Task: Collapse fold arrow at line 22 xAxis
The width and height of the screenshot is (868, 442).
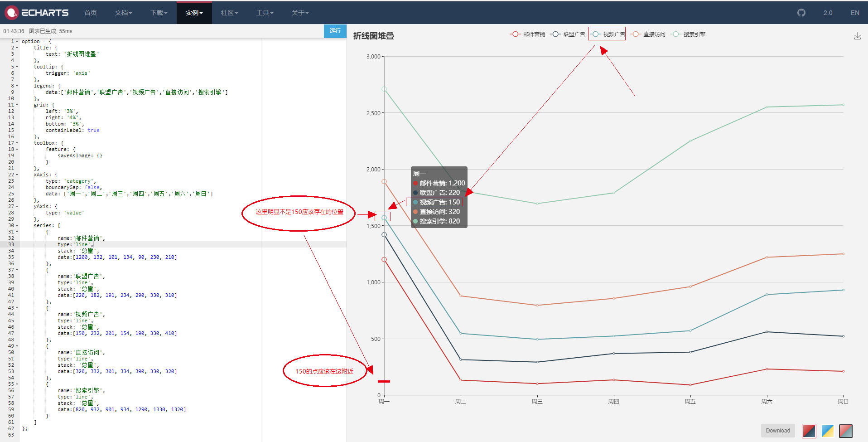Action: tap(17, 175)
